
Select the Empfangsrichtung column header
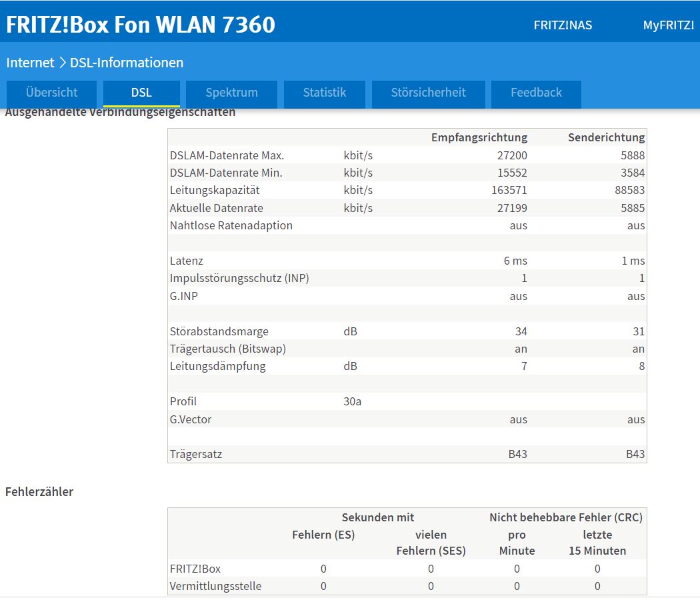pos(479,137)
